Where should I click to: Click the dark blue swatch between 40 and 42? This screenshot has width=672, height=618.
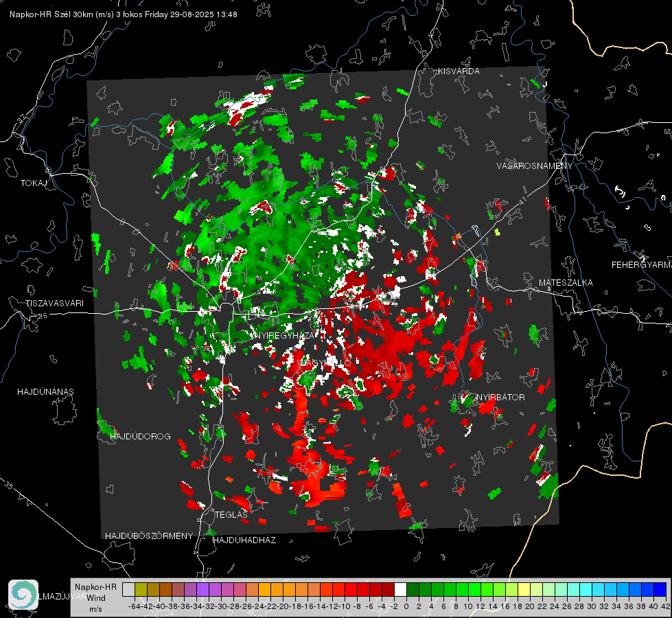(x=660, y=590)
